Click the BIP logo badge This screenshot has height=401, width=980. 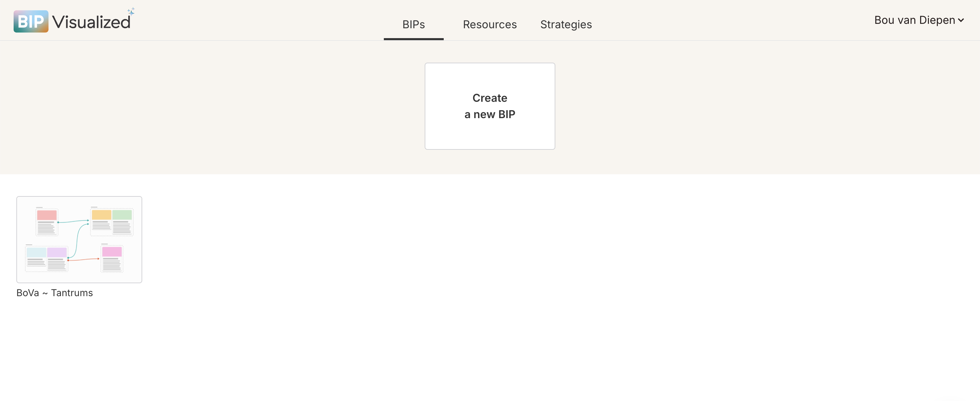(31, 21)
